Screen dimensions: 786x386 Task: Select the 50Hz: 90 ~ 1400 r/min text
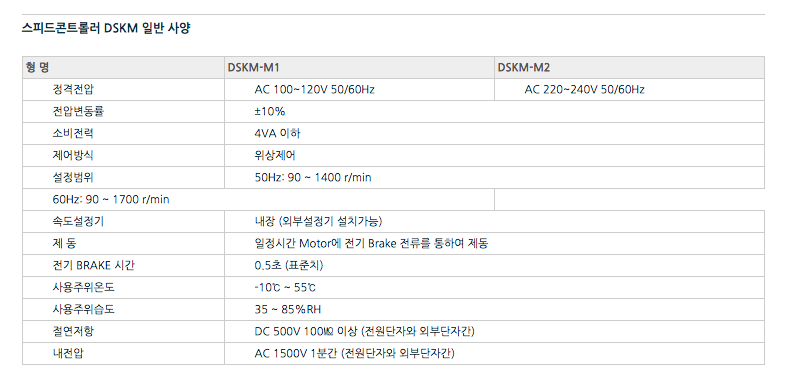click(x=313, y=177)
